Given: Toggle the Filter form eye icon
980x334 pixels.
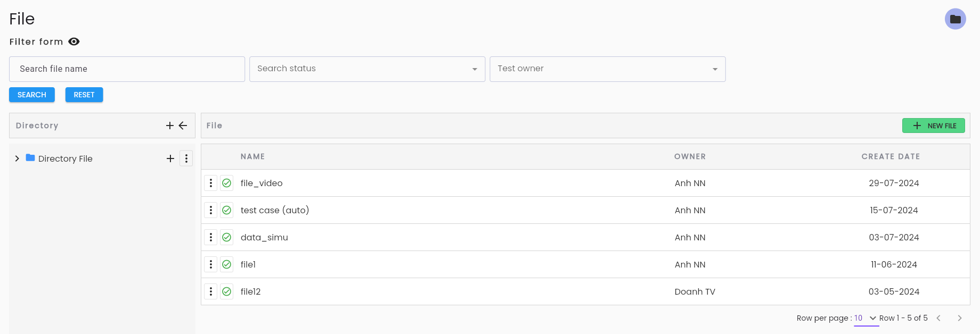Looking at the screenshot, I should [x=74, y=41].
